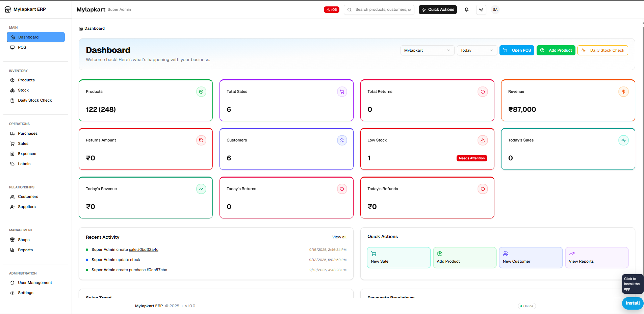
Task: Click the notification bell icon
Action: (x=466, y=10)
